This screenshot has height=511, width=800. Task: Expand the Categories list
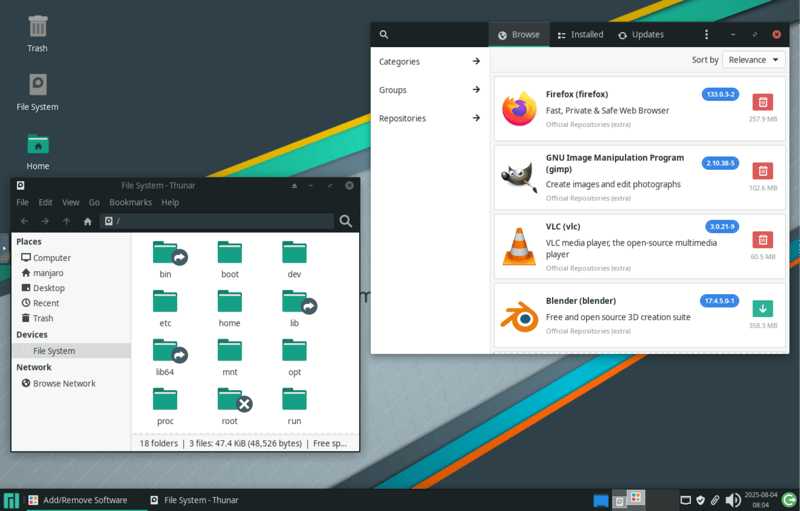click(x=430, y=62)
